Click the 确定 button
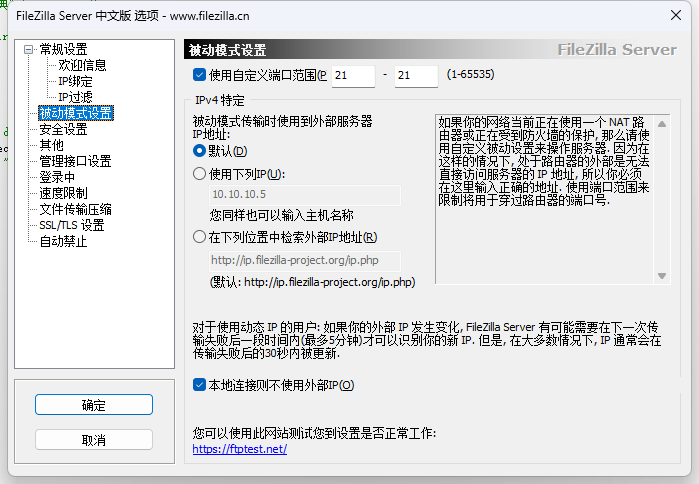 (94, 405)
